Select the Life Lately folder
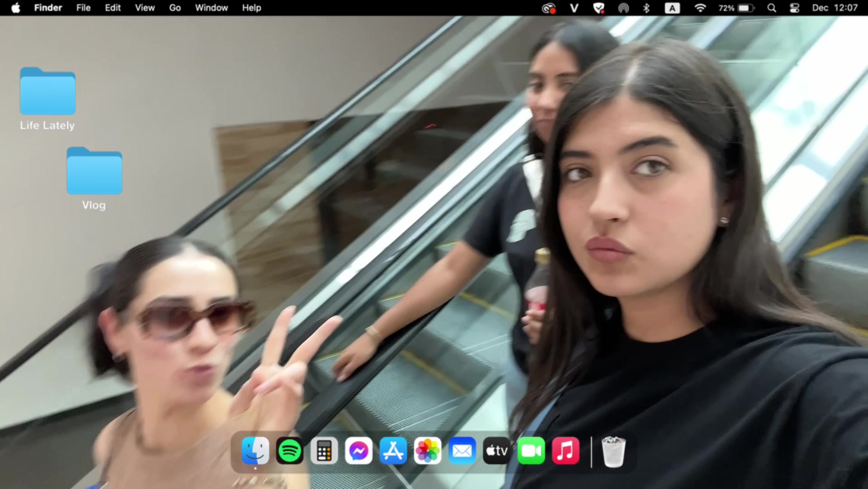868x489 pixels. pos(48,91)
